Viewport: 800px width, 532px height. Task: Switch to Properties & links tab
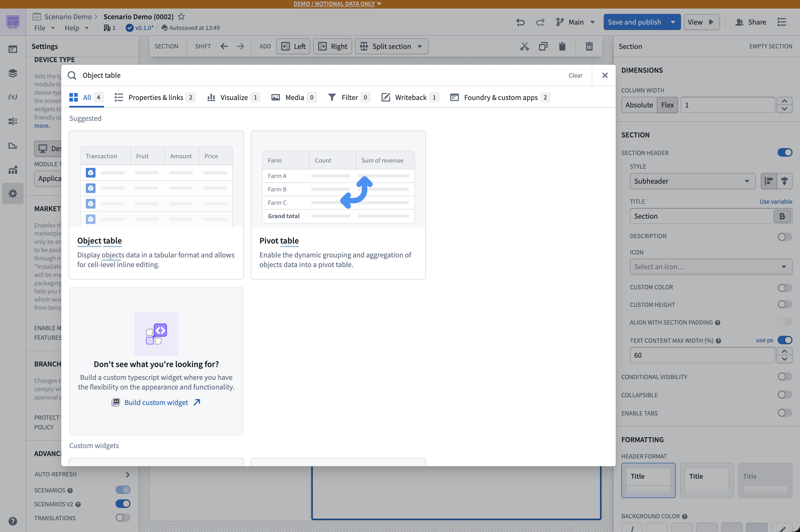(x=155, y=98)
